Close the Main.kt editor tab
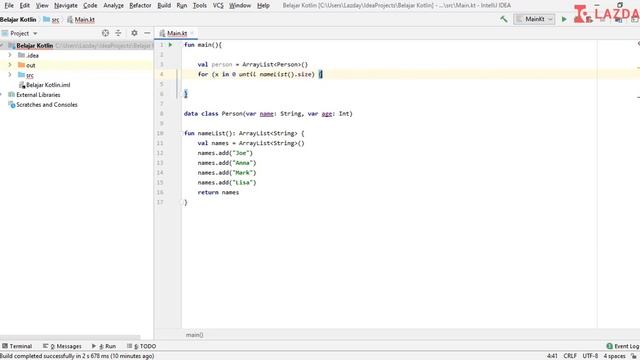The image size is (640, 360). pyautogui.click(x=192, y=33)
